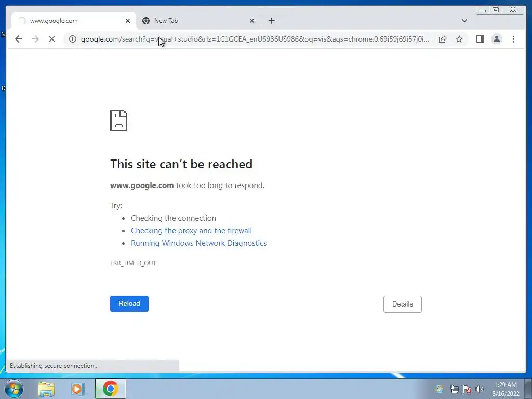Click the Reload button
The width and height of the screenshot is (532, 399).
(x=129, y=303)
